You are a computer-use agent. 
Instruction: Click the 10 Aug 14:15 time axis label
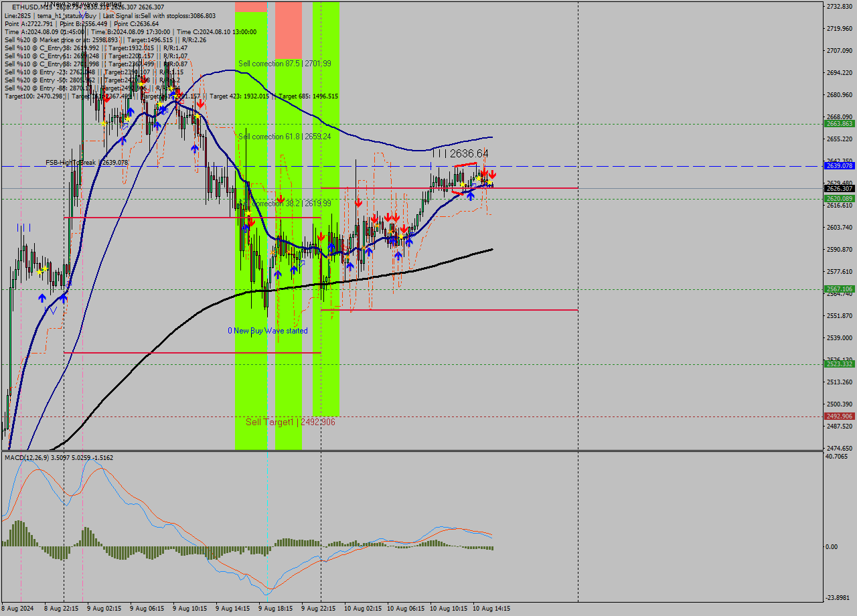click(492, 609)
